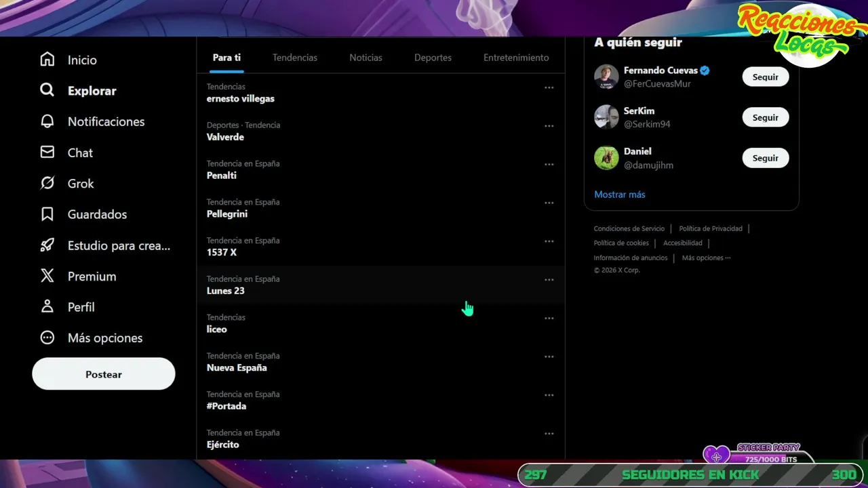Follow SerKim with Seguir button
This screenshot has width=868, height=488.
[766, 117]
